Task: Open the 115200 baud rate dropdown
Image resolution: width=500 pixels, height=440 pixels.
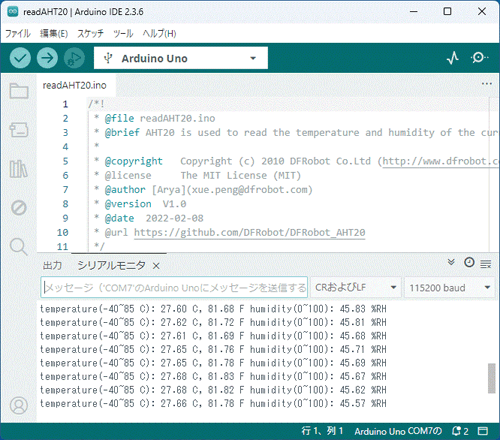Action: (x=449, y=287)
